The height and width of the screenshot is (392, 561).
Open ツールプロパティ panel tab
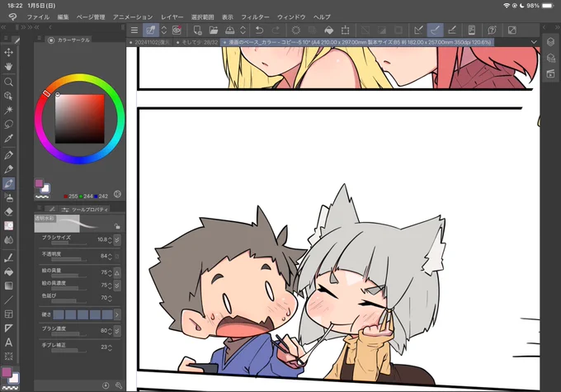click(85, 210)
